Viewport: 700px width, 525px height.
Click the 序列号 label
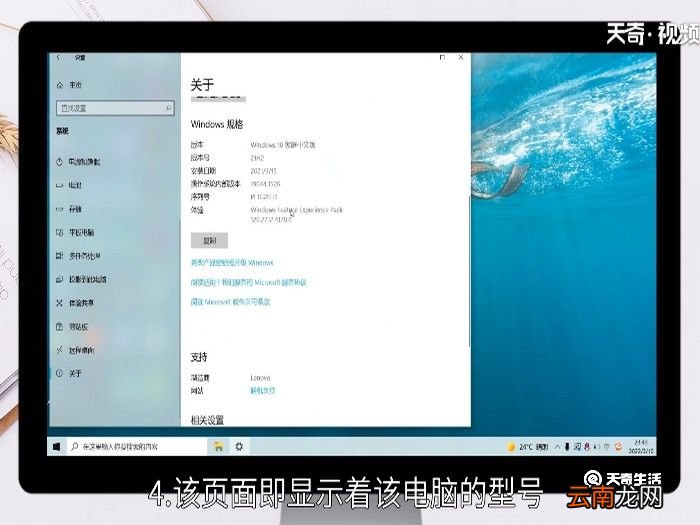[200, 197]
